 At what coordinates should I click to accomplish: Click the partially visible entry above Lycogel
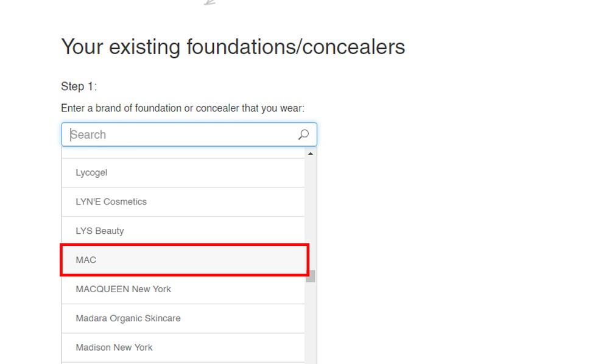pos(183,153)
